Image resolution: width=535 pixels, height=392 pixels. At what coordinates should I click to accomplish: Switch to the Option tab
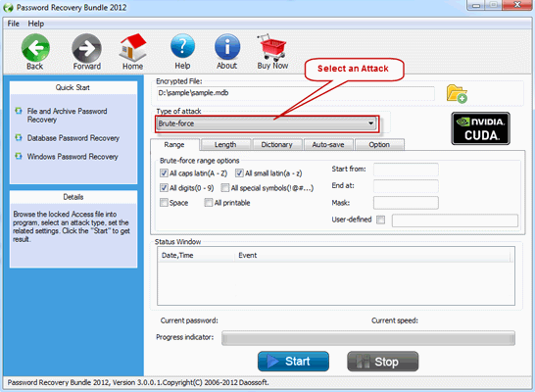pyautogui.click(x=379, y=145)
